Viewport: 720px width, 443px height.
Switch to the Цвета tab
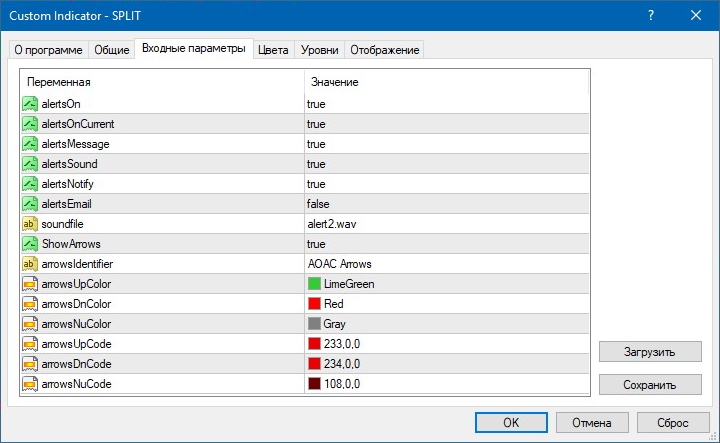click(x=273, y=50)
